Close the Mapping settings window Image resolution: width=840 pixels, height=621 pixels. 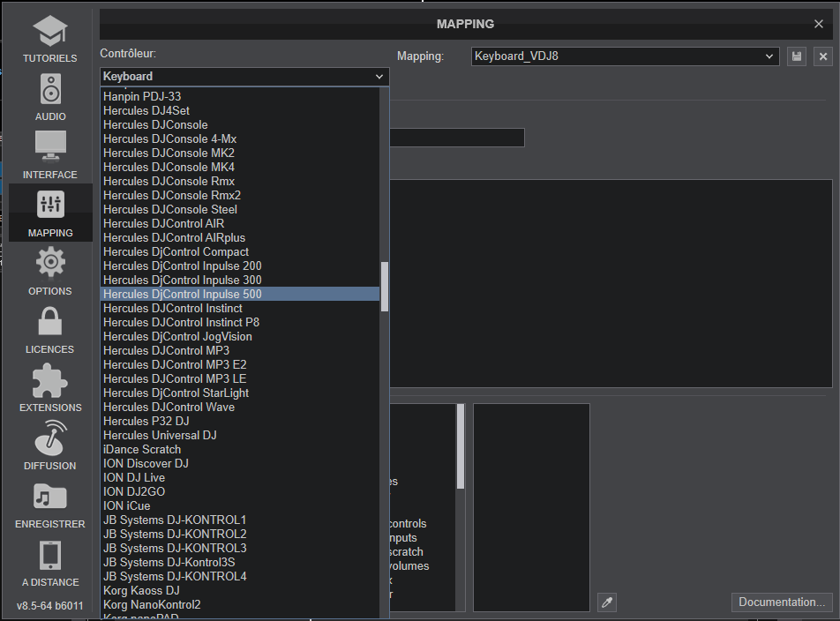(x=819, y=24)
